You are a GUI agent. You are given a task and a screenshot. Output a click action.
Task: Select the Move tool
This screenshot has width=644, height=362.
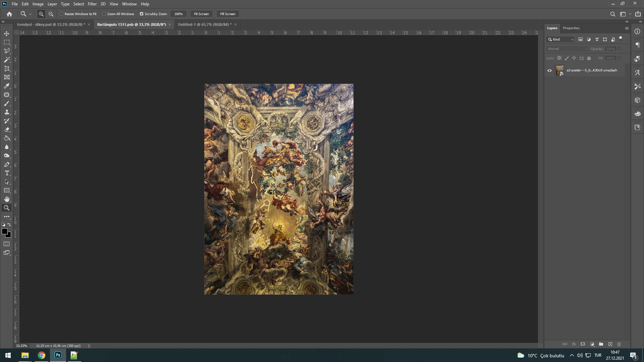pyautogui.click(x=7, y=34)
